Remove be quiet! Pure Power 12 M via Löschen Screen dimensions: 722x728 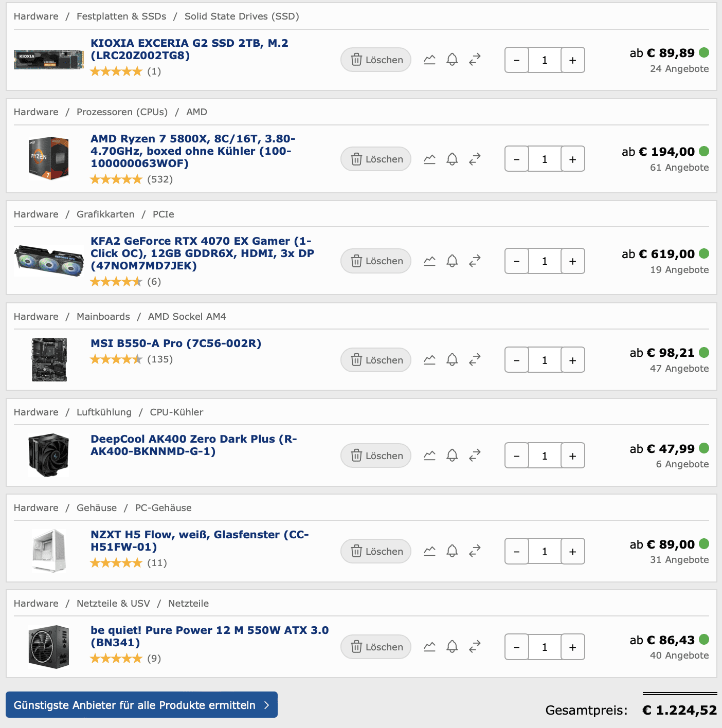[376, 647]
